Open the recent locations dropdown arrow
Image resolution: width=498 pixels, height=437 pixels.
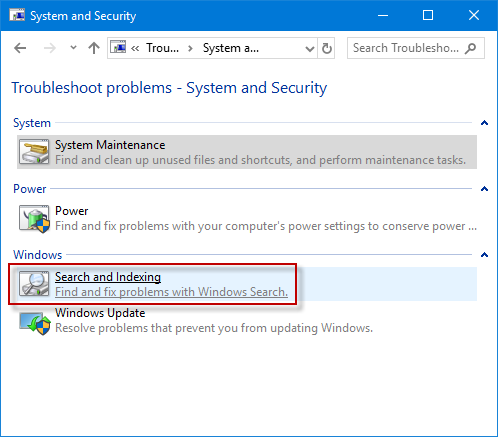click(x=73, y=48)
